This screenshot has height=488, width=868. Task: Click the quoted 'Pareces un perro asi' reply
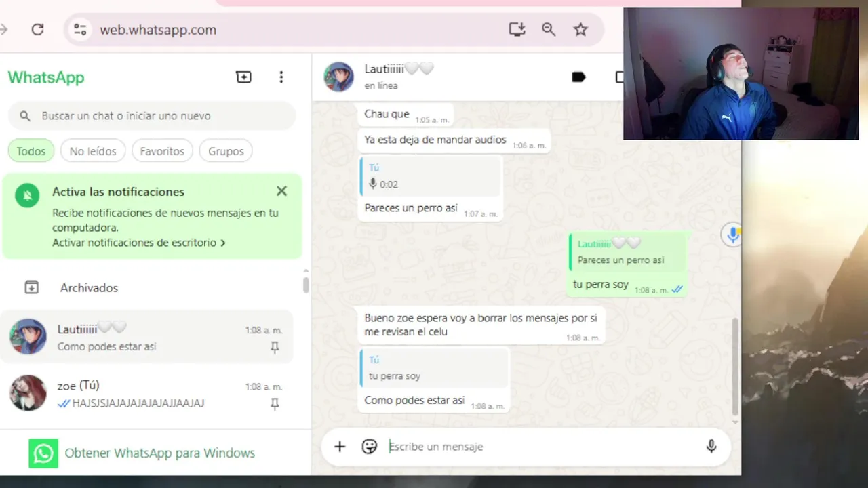(627, 251)
